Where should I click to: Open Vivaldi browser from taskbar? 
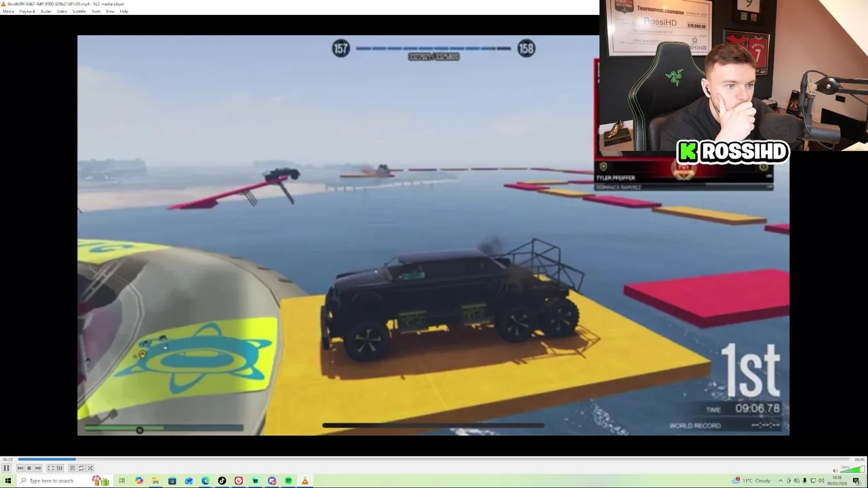click(x=239, y=481)
